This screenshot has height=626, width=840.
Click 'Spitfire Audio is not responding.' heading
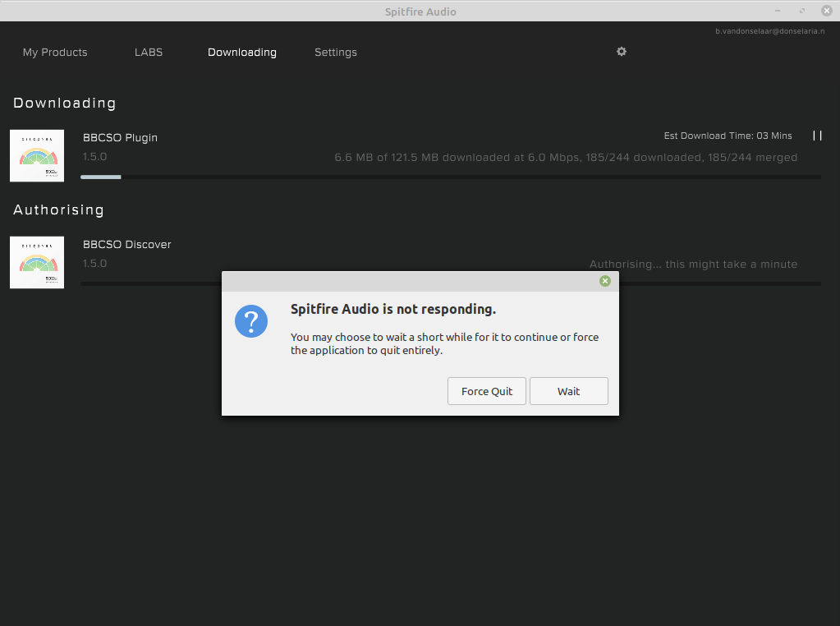point(393,309)
